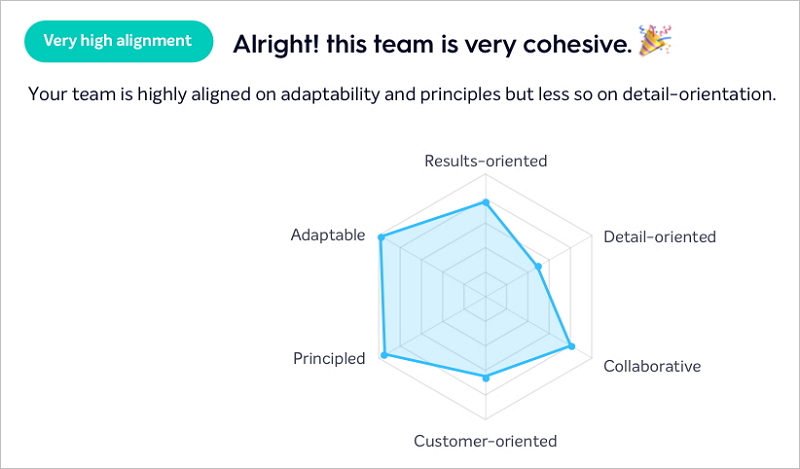Click the center of the radar chart
The width and height of the screenshot is (800, 469).
pos(486,297)
